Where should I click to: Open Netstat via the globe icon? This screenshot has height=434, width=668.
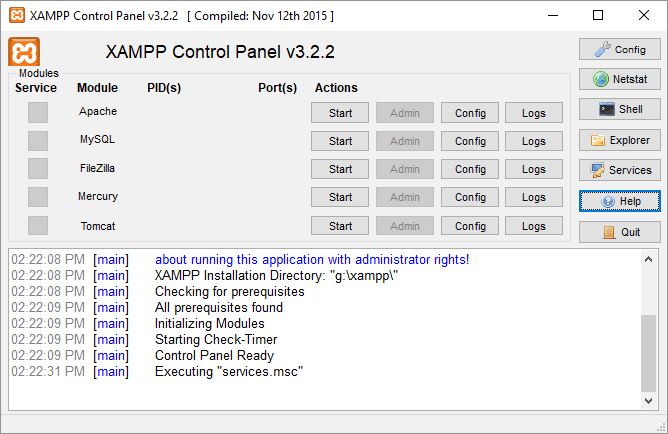[x=619, y=79]
